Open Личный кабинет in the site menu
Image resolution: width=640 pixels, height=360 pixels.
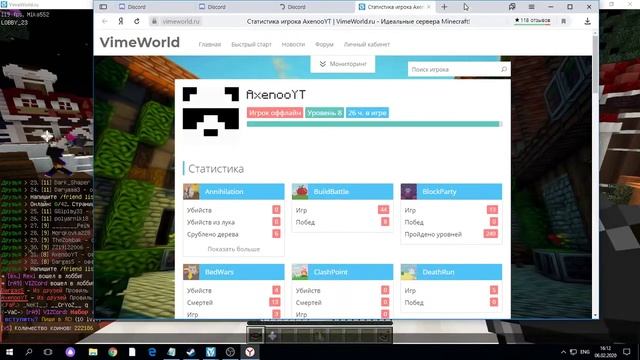(x=367, y=44)
